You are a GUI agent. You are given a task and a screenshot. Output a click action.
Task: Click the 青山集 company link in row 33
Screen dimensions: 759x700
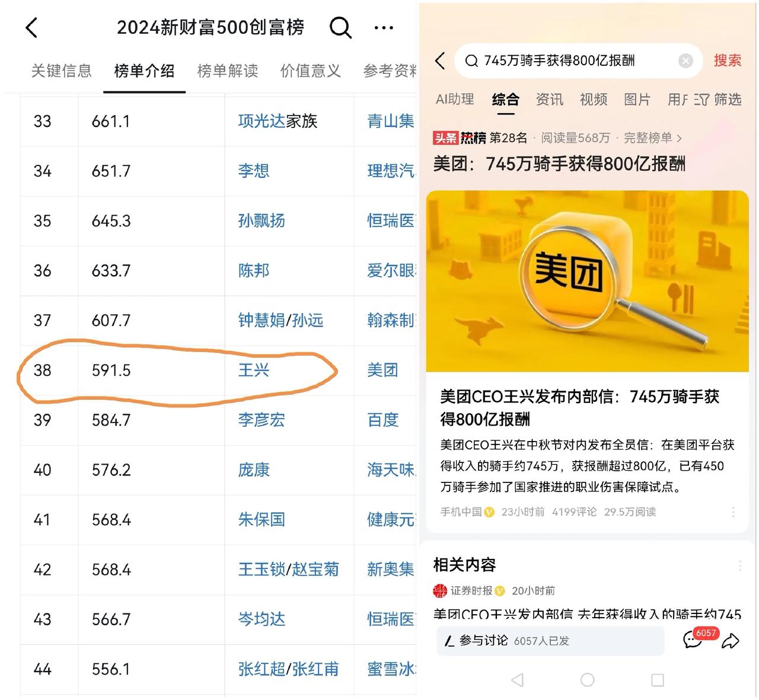click(x=390, y=122)
